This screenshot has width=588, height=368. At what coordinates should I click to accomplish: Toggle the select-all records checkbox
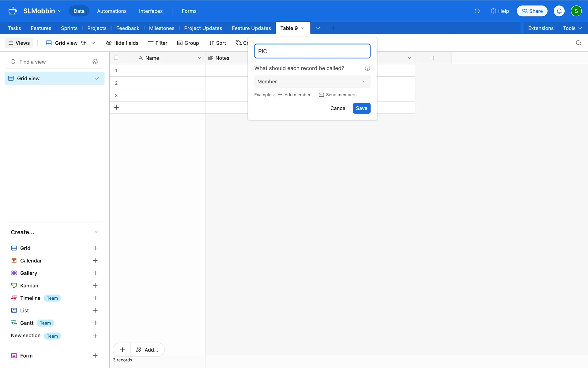(x=116, y=58)
